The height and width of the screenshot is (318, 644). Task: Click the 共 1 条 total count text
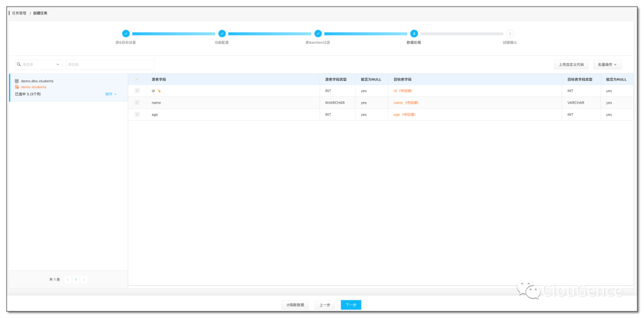[x=55, y=279]
